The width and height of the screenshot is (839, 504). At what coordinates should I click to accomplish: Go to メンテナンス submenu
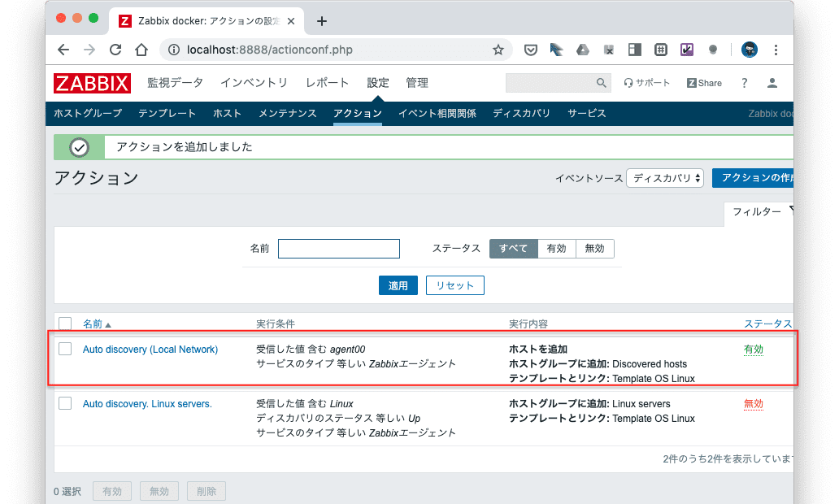287,114
